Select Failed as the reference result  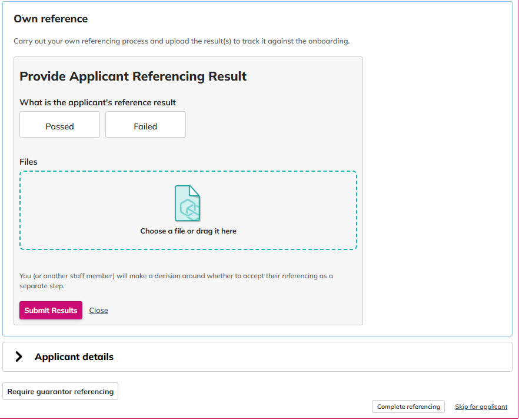(145, 125)
